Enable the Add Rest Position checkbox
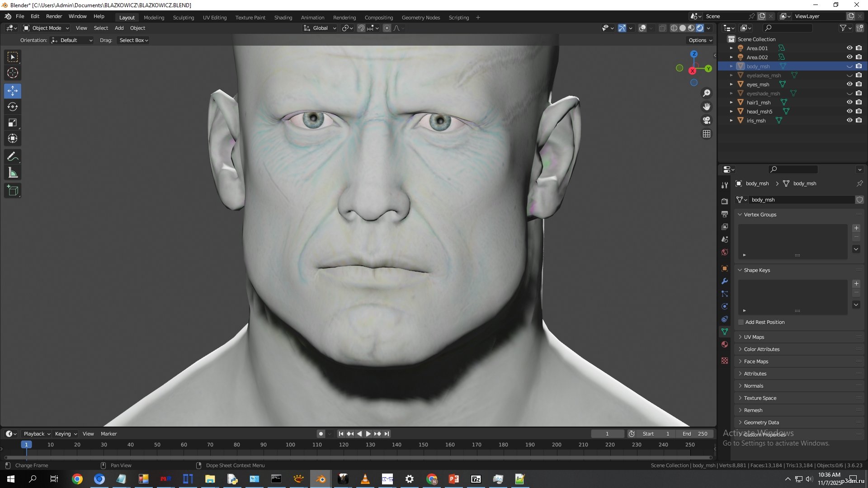 [x=741, y=322]
